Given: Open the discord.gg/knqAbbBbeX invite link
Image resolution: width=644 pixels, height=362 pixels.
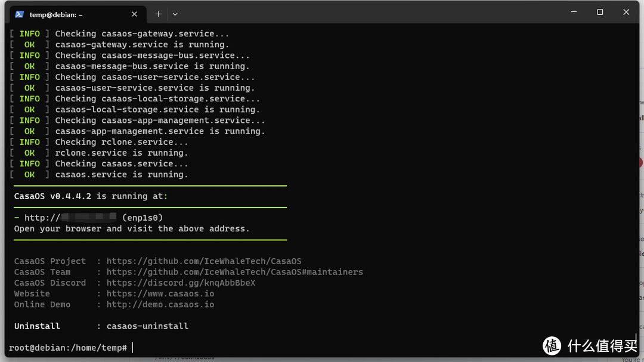Looking at the screenshot, I should [x=181, y=283].
